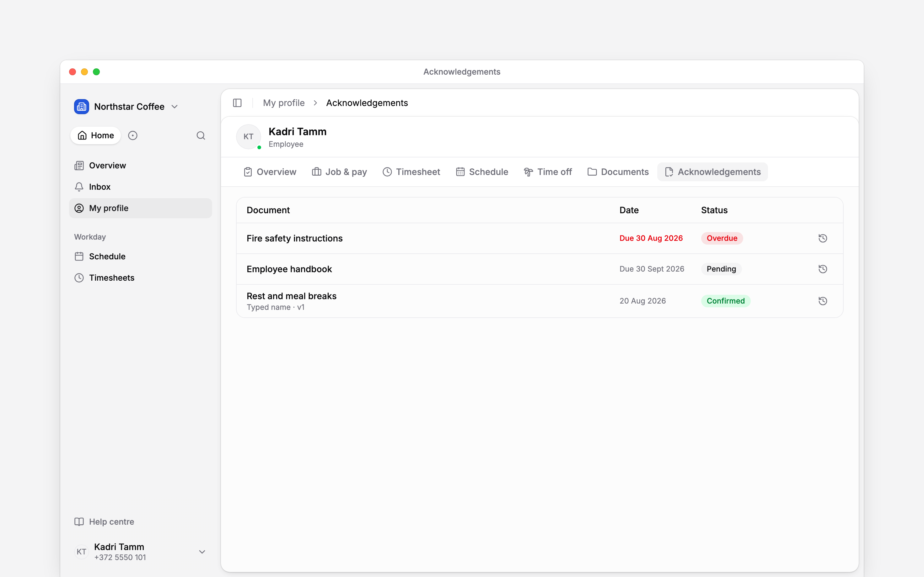The image size is (924, 577).
Task: Open the search magnifier icon
Action: coord(201,135)
